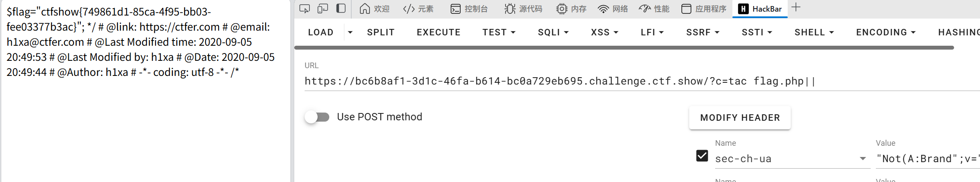Expand the LOAD dropdown arrow
The image size is (980, 182).
click(x=350, y=32)
